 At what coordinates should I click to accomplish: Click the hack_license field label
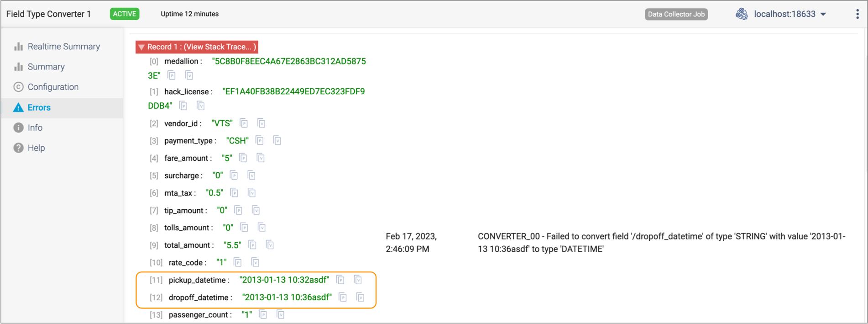[188, 92]
